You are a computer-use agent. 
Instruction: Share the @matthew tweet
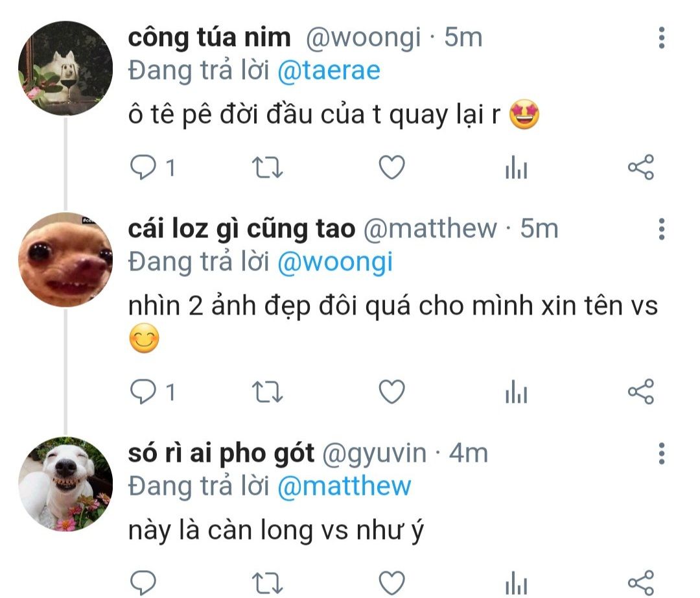point(641,392)
